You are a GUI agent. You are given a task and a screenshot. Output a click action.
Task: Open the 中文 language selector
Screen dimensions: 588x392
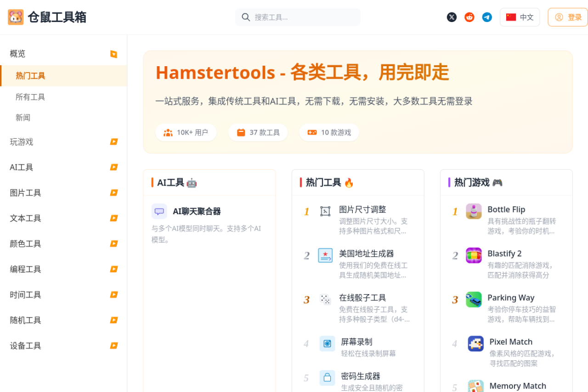[x=520, y=17]
